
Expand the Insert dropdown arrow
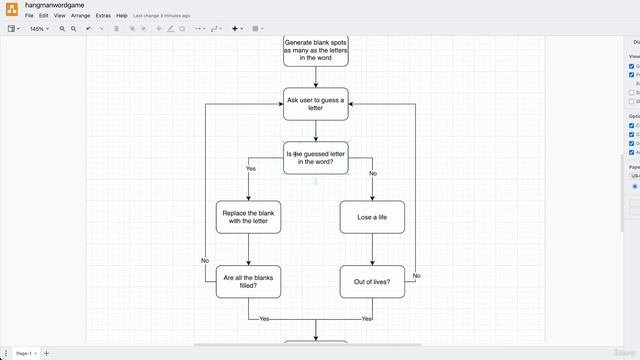pos(242,29)
